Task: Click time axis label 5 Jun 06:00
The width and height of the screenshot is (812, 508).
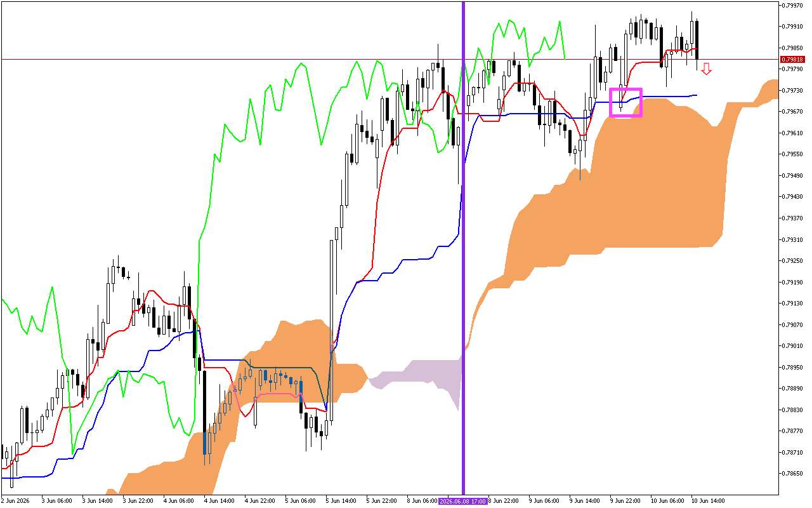Action: pos(300,501)
